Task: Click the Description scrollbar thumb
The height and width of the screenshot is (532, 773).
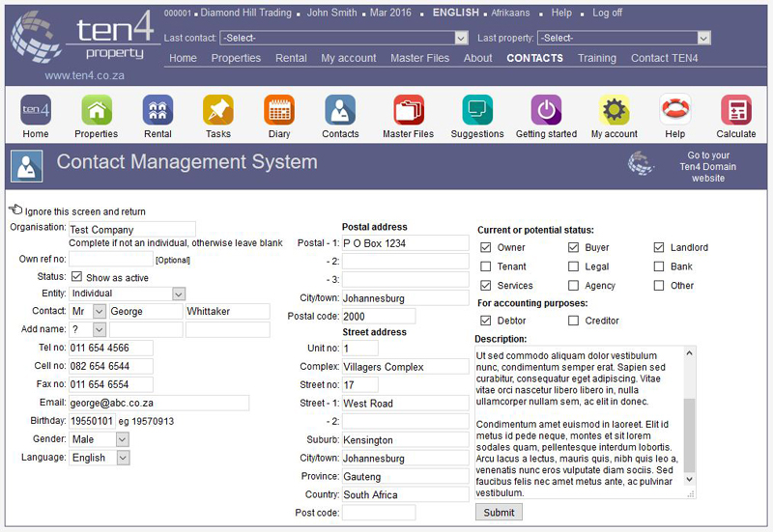Action: click(690, 434)
